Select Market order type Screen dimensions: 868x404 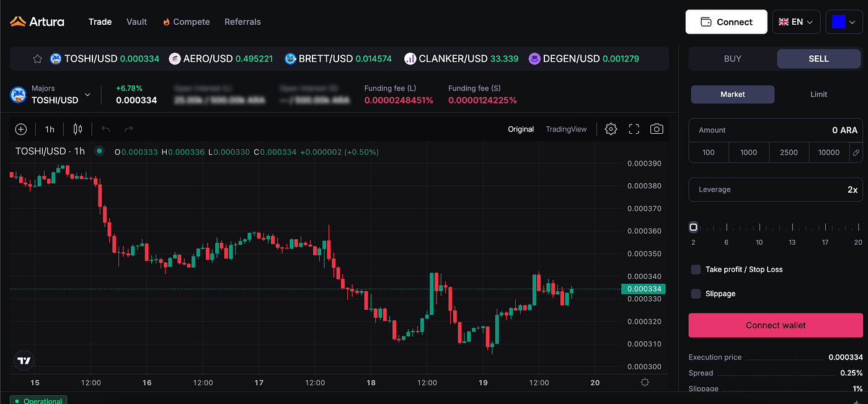[x=733, y=94]
